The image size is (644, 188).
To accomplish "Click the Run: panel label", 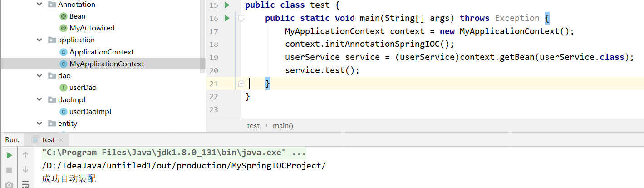I will pyautogui.click(x=12, y=140).
